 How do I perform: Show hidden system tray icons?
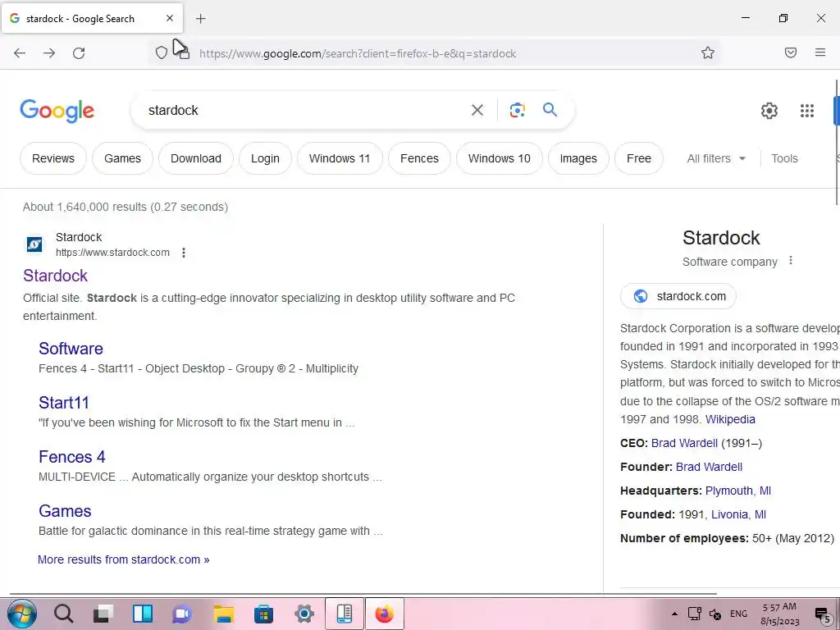[x=674, y=614]
